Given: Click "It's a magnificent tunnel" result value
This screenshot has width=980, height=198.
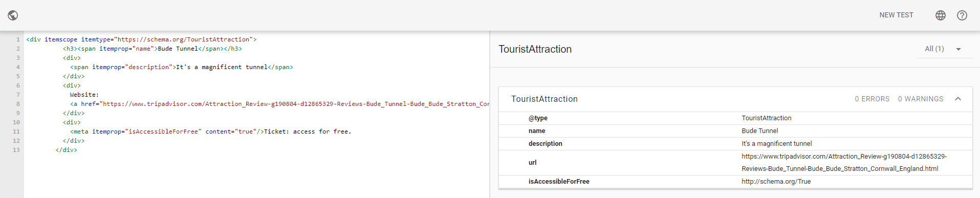Looking at the screenshot, I should 776,144.
